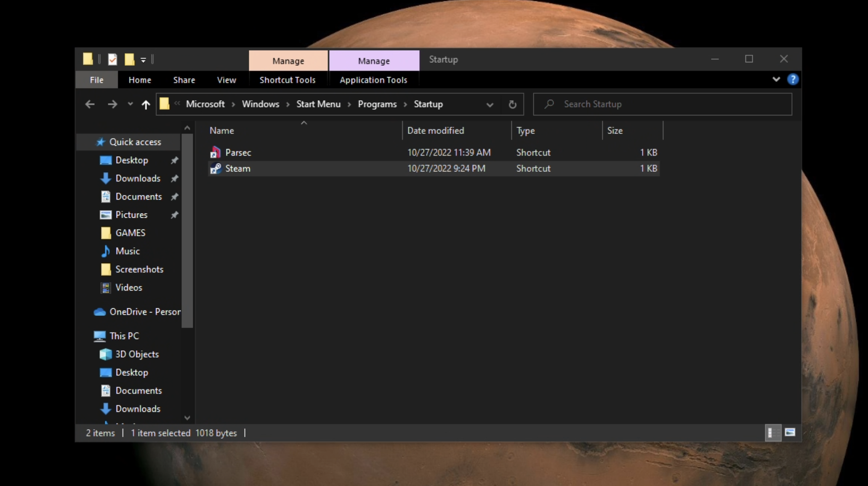
Task: Switch to the Home ribbon tab
Action: pos(140,80)
